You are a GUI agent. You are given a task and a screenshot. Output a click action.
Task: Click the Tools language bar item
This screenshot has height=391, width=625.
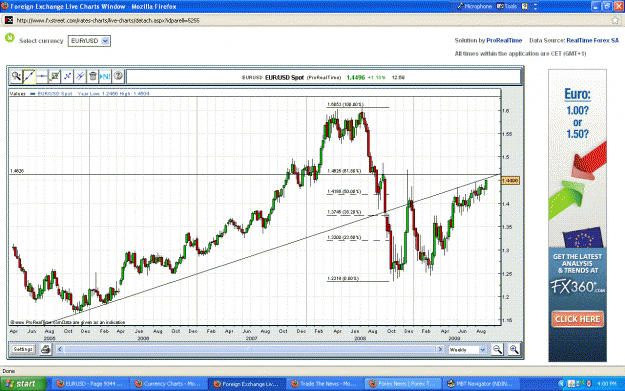[507, 6]
